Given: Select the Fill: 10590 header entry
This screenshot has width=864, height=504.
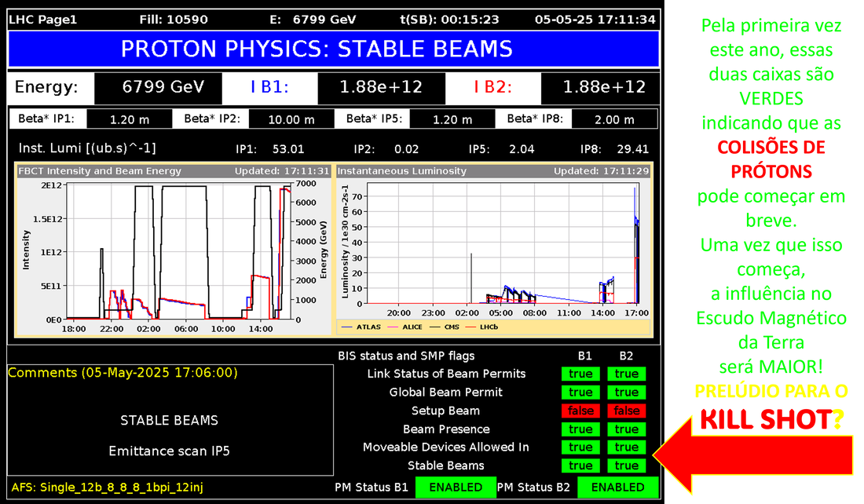Looking at the screenshot, I should tap(174, 20).
